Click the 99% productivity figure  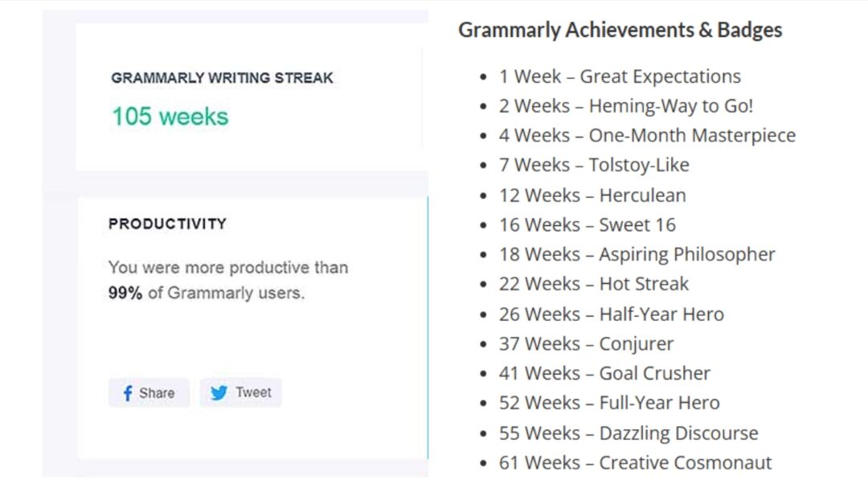pyautogui.click(x=125, y=293)
